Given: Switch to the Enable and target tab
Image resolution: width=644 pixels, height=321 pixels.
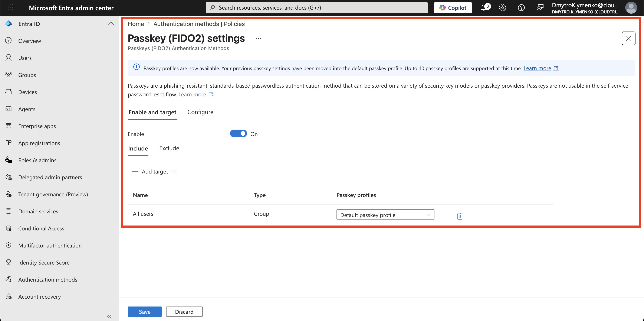Looking at the screenshot, I should coord(152,112).
